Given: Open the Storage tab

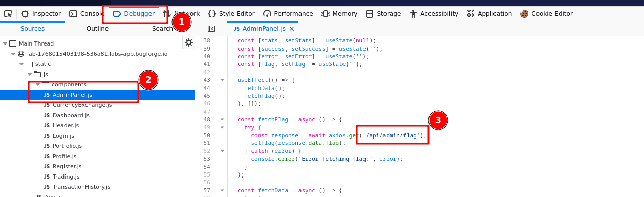Looking at the screenshot, I should 383,14.
